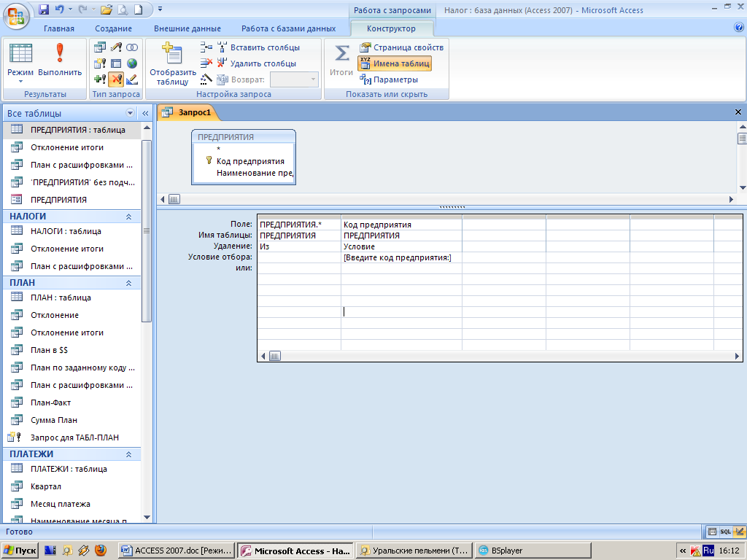Choose the Pass-Through globe query icon
The image size is (747, 560).
click(x=132, y=63)
